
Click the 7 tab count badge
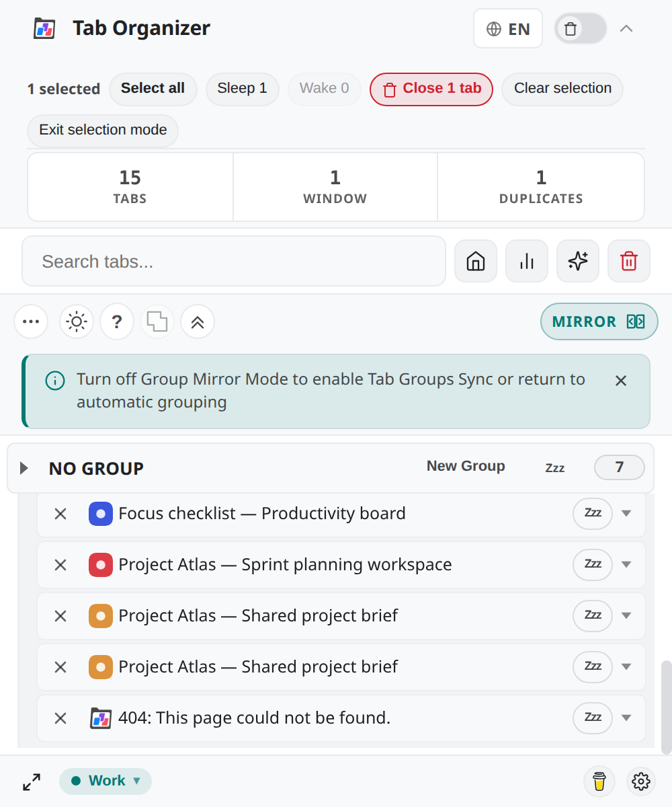[620, 467]
